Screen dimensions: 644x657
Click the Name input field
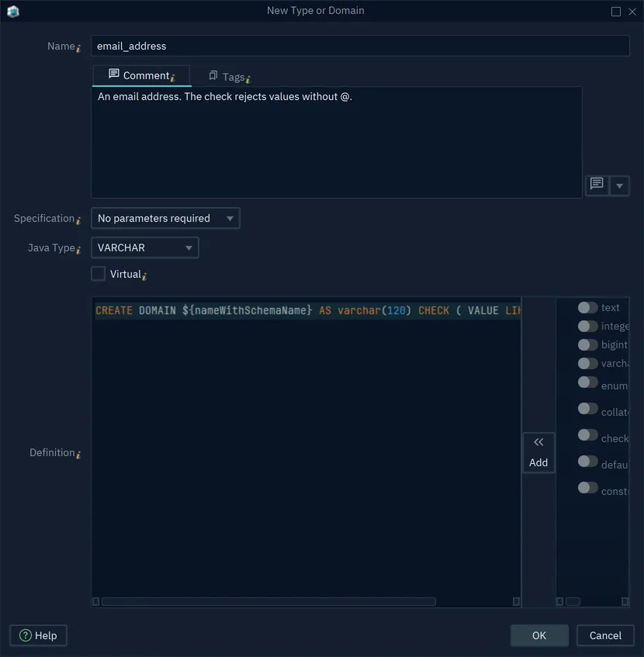click(360, 46)
